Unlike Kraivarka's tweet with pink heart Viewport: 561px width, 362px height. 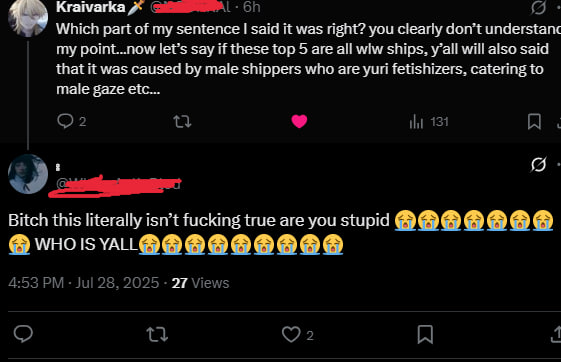[x=299, y=121]
